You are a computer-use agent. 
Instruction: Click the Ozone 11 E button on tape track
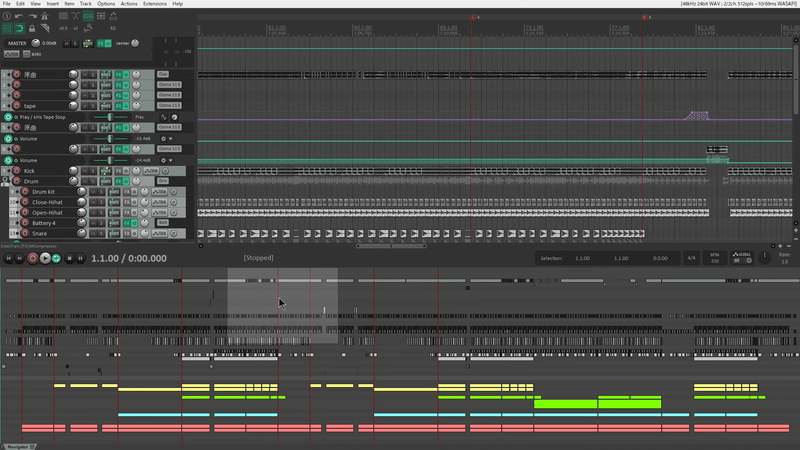pos(169,105)
